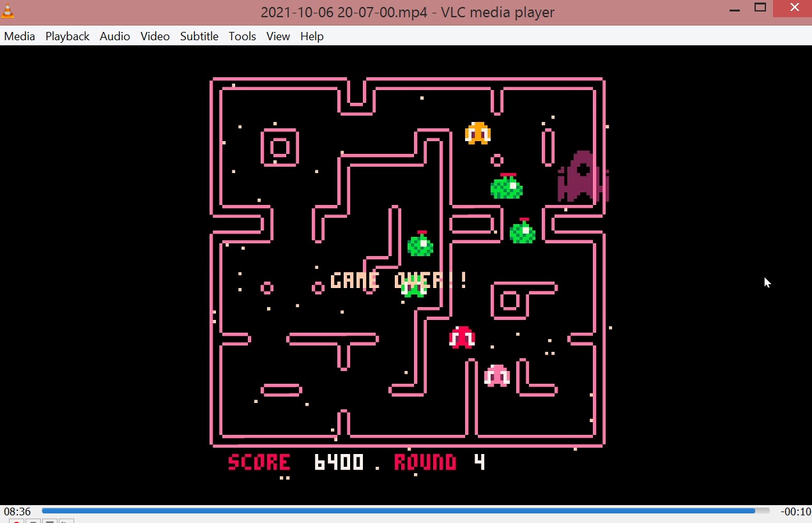Open the View menu

pos(278,36)
